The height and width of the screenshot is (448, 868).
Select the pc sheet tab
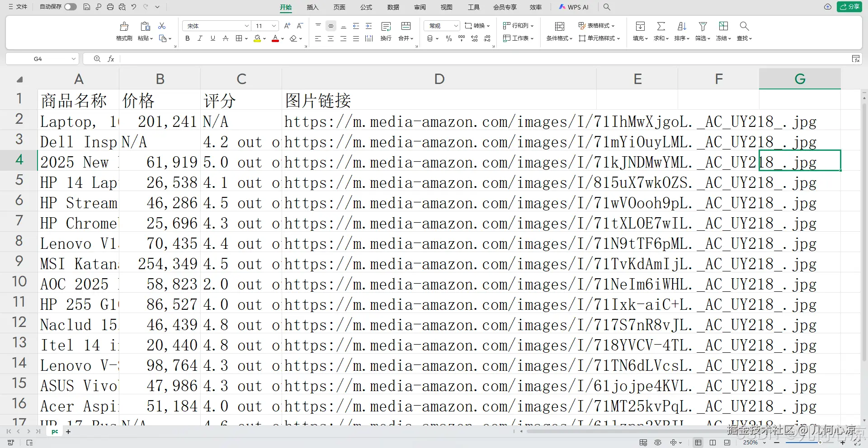point(55,431)
